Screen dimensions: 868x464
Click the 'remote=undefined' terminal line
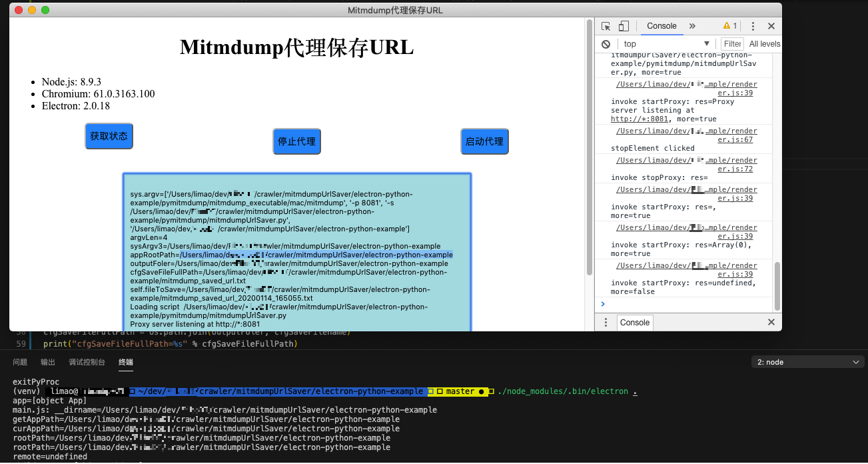(x=50, y=457)
